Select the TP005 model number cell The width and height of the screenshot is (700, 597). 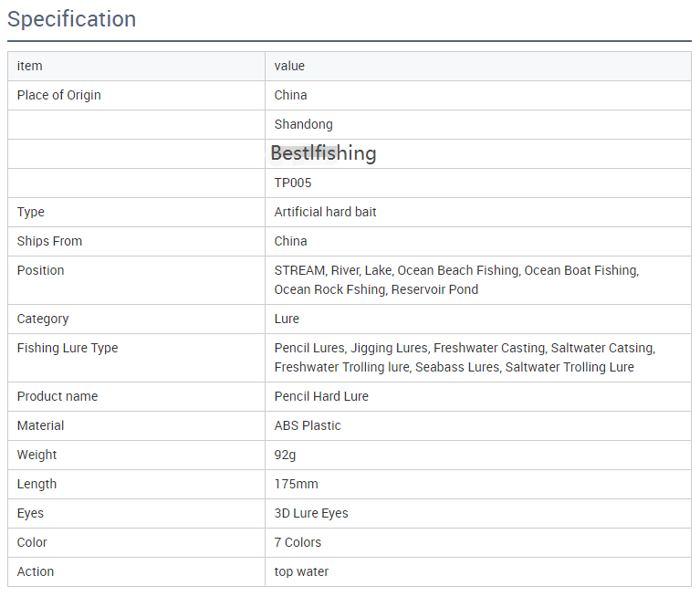pos(478,183)
